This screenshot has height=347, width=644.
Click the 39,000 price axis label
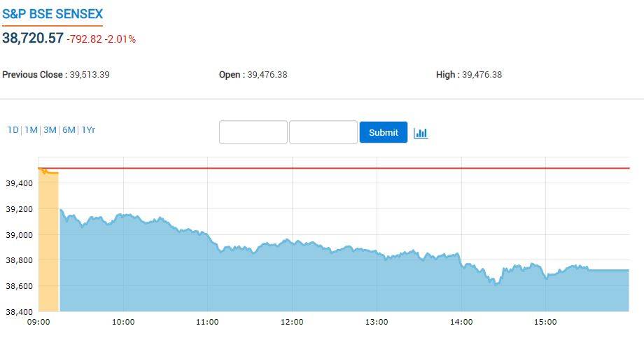tap(20, 235)
